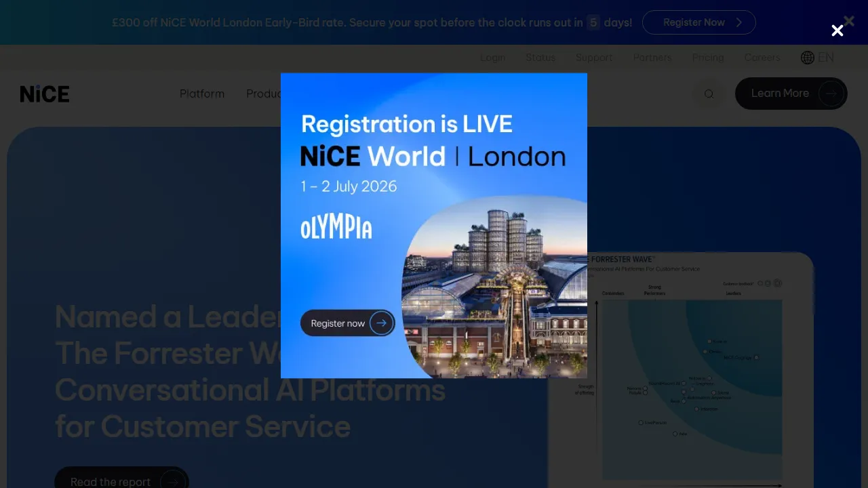
Task: Click the Register Now banner button
Action: pyautogui.click(x=699, y=22)
